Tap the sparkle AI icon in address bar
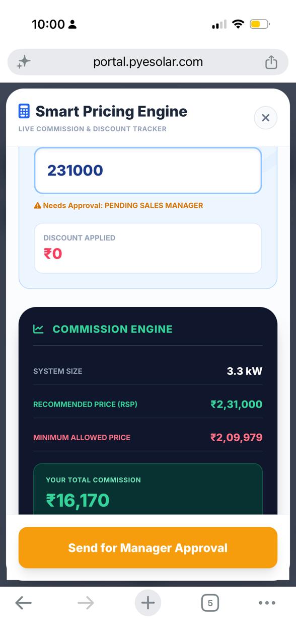296x644 pixels. coord(24,62)
